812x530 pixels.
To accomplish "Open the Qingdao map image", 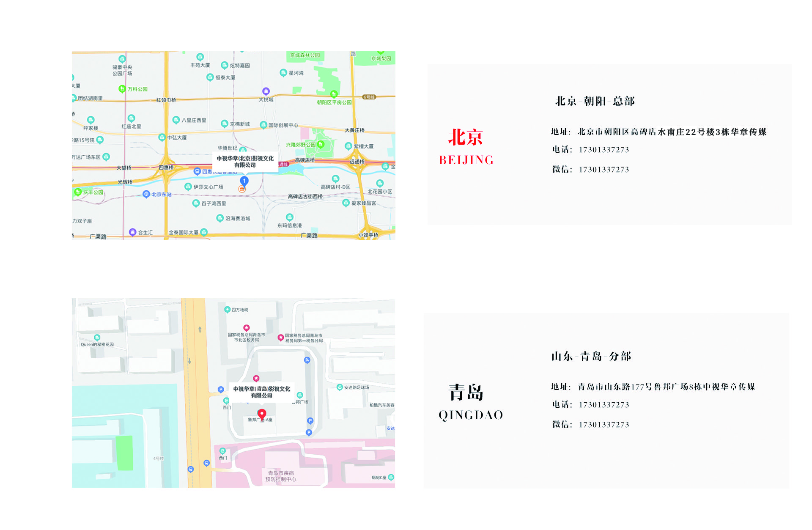I will tap(233, 393).
